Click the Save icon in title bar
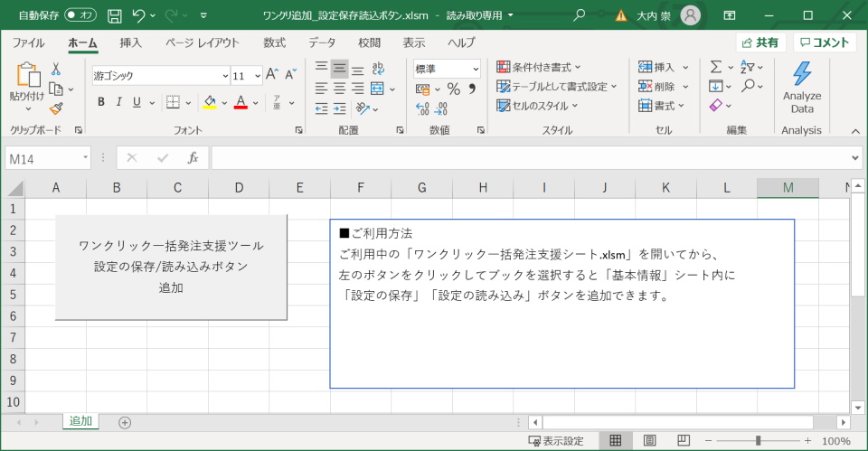868x451 pixels. point(115,15)
